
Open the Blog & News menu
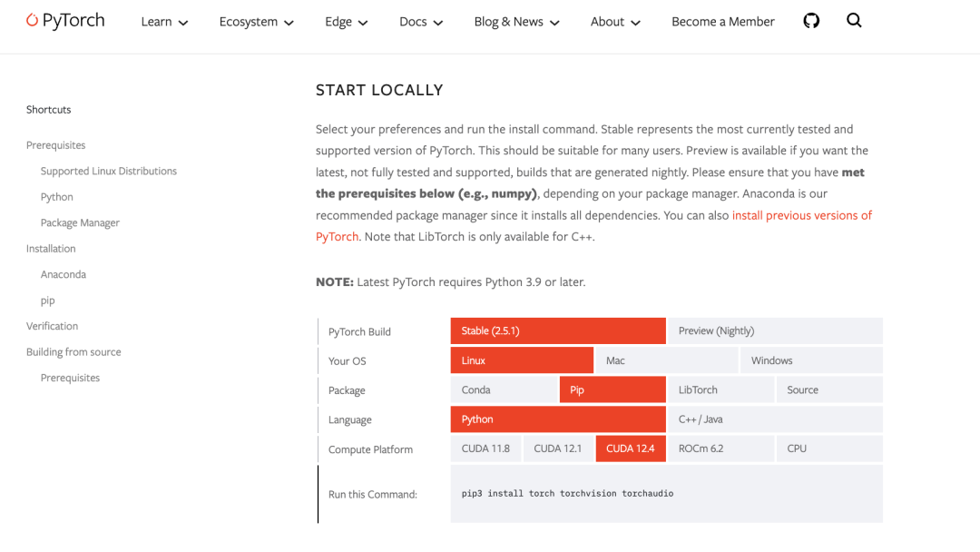(x=516, y=22)
